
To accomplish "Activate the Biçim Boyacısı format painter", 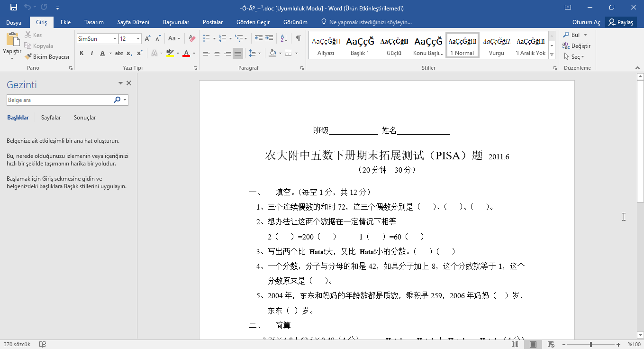I will 47,57.
